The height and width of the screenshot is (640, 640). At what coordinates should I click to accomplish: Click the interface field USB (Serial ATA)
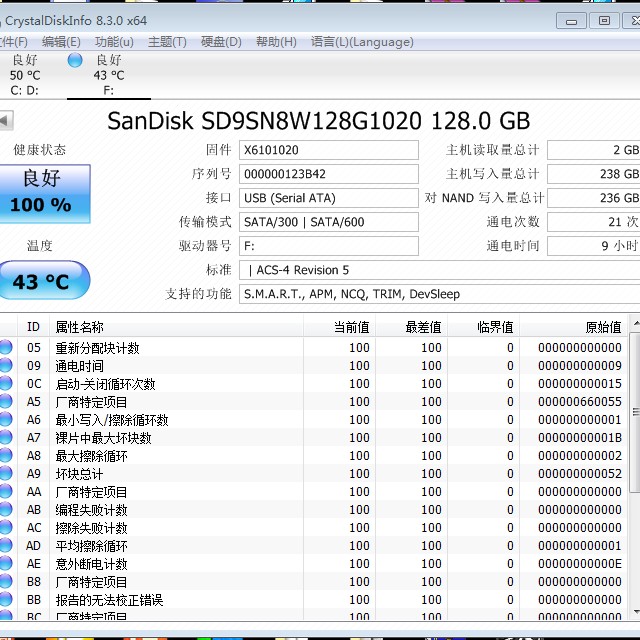click(329, 198)
